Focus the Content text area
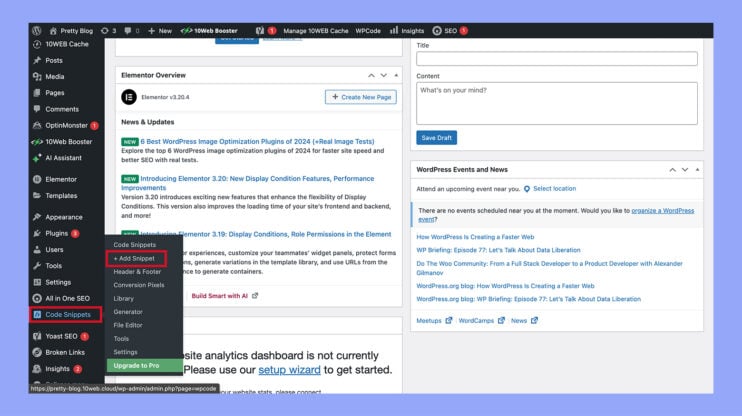 tap(556, 103)
